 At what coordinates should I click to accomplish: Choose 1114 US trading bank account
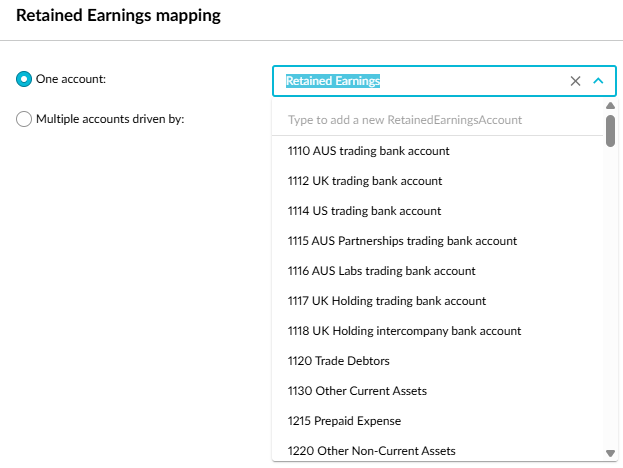(364, 211)
